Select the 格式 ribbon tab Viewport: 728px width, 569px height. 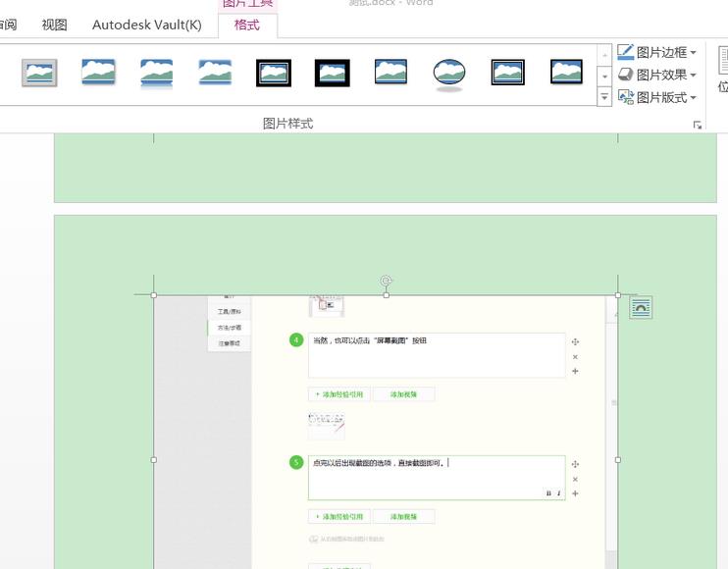pyautogui.click(x=247, y=26)
